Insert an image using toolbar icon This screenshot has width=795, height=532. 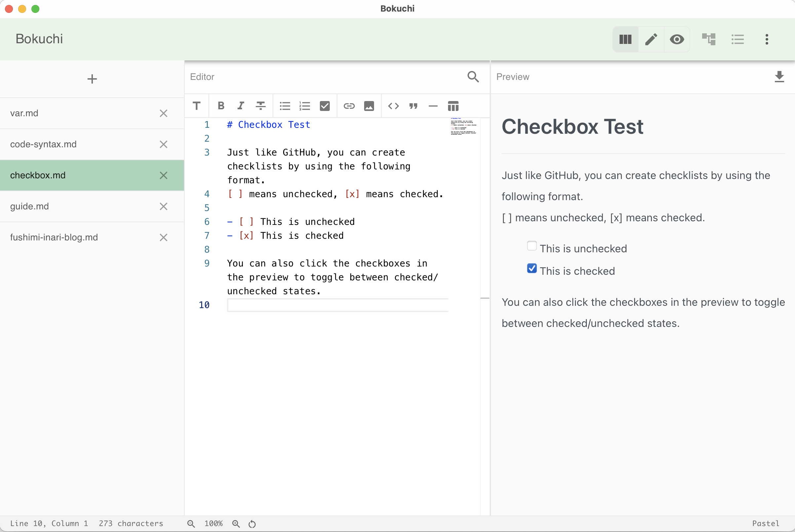pyautogui.click(x=369, y=106)
